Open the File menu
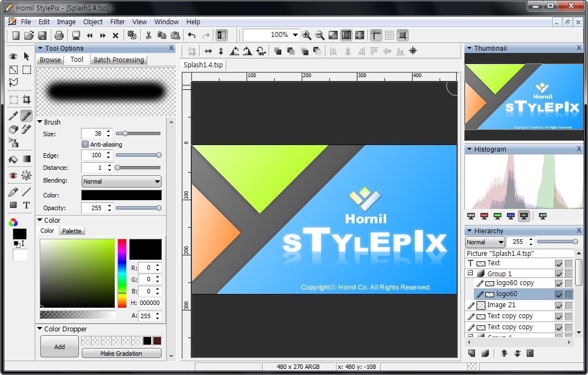The height and width of the screenshot is (375, 588). [26, 22]
